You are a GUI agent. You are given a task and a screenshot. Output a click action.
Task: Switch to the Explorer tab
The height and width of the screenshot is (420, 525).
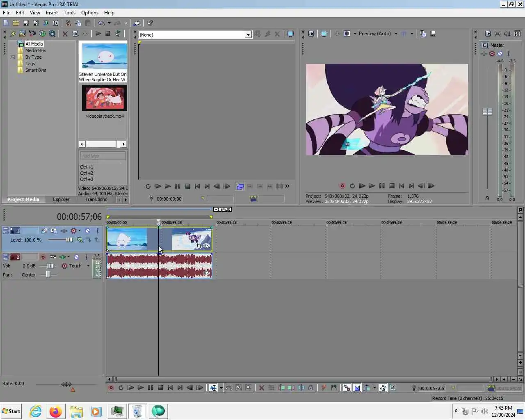[61, 199]
